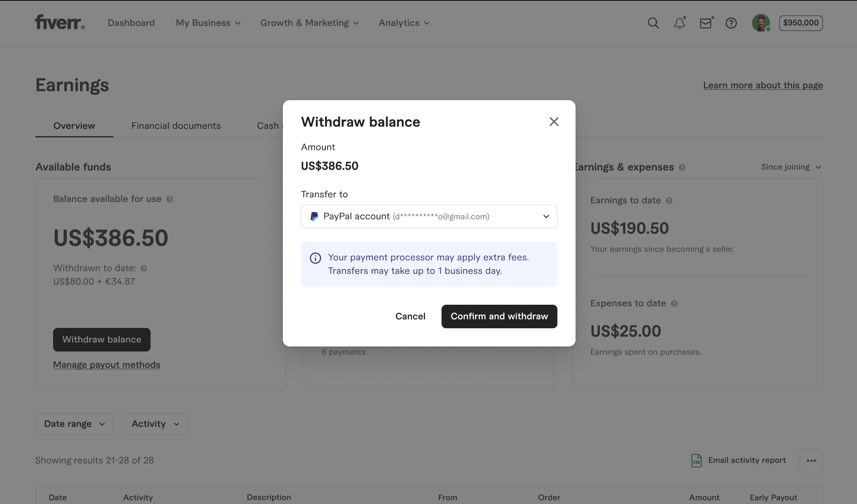857x504 pixels.
Task: Click the CSV email activity report icon
Action: click(696, 460)
